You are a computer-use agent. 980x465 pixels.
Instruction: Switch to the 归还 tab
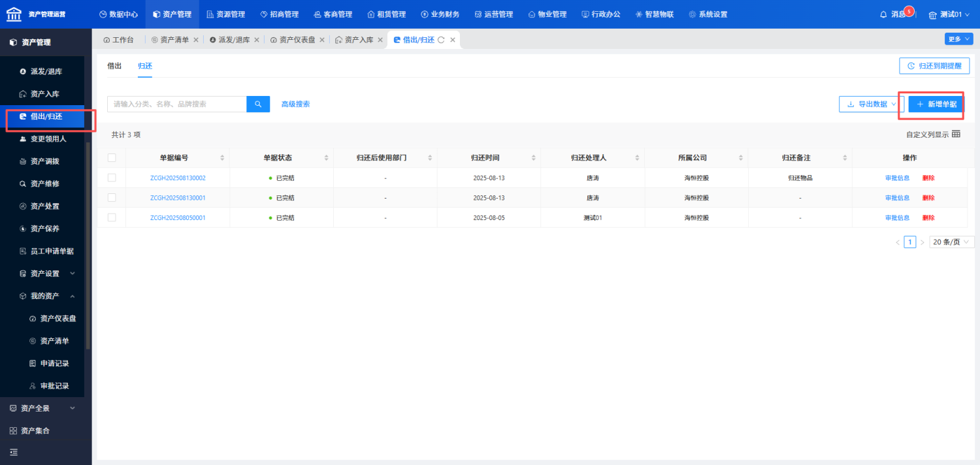(145, 66)
